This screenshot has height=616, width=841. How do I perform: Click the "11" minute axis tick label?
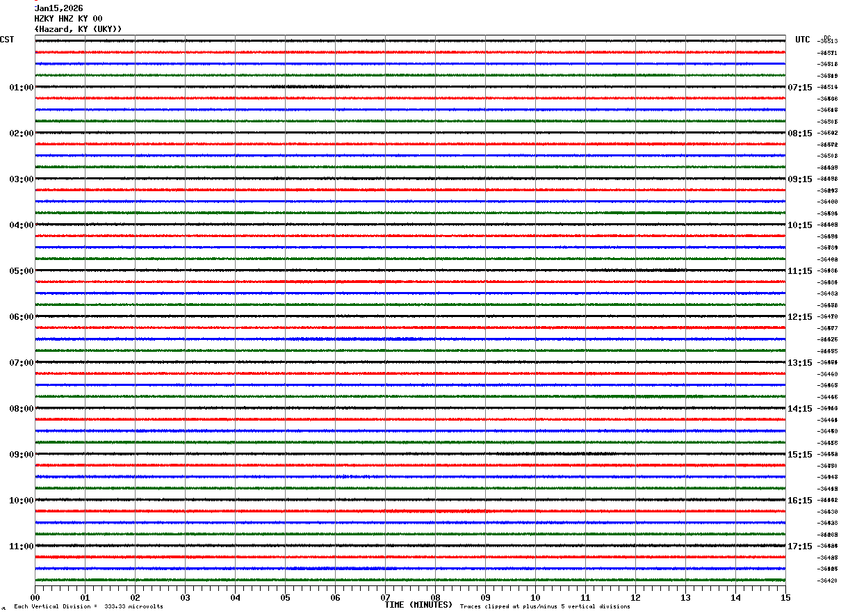tap(585, 597)
